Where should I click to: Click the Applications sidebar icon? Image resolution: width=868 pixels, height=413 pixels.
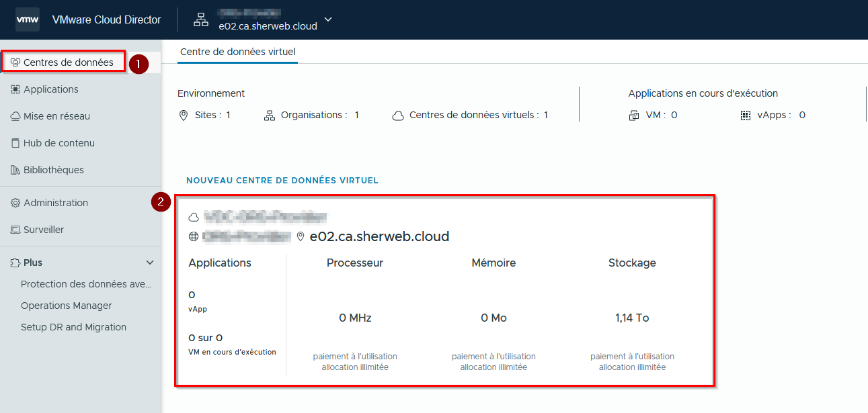[x=15, y=89]
